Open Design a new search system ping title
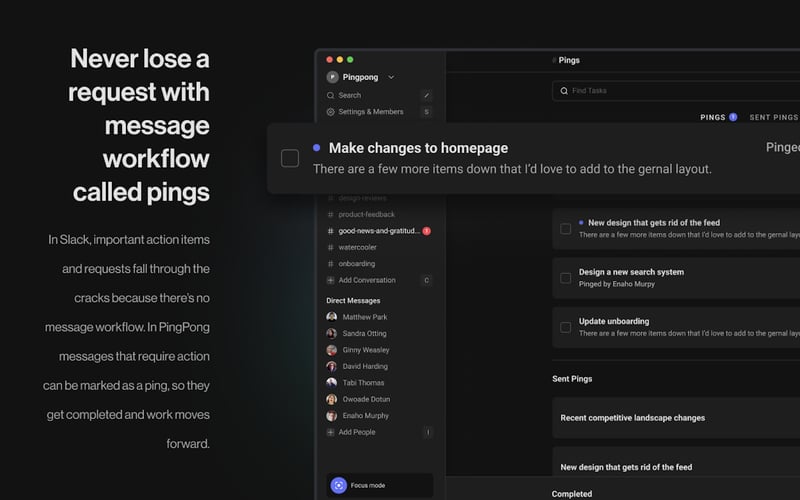800x500 pixels. point(631,272)
